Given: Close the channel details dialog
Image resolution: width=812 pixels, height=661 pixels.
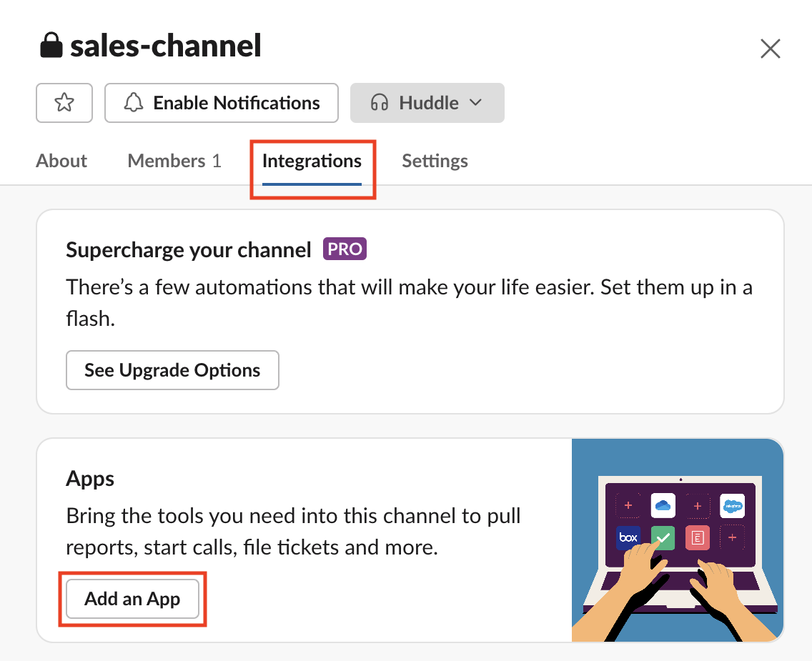Looking at the screenshot, I should 770,49.
